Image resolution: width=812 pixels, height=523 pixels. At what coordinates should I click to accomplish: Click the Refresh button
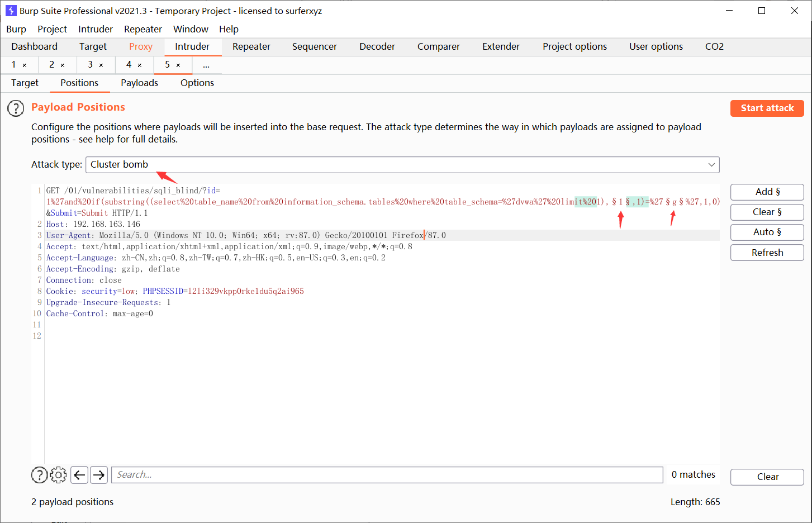767,253
